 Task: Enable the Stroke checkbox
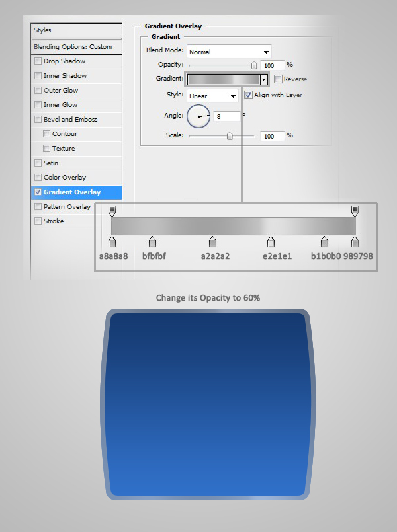coord(38,221)
